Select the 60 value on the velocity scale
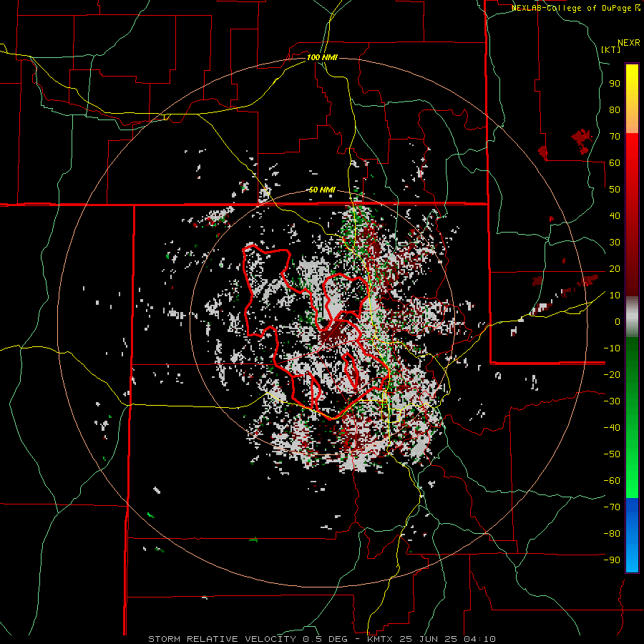This screenshot has width=644, height=644. point(615,163)
